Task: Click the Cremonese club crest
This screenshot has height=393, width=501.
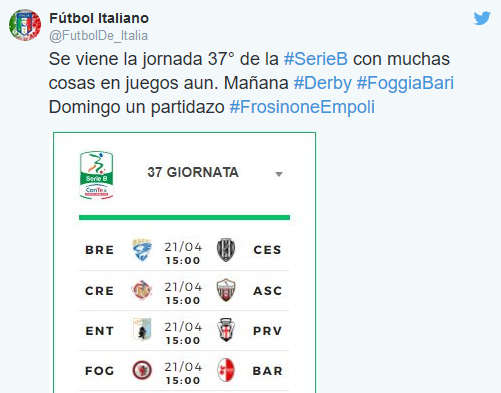Action: tap(142, 290)
